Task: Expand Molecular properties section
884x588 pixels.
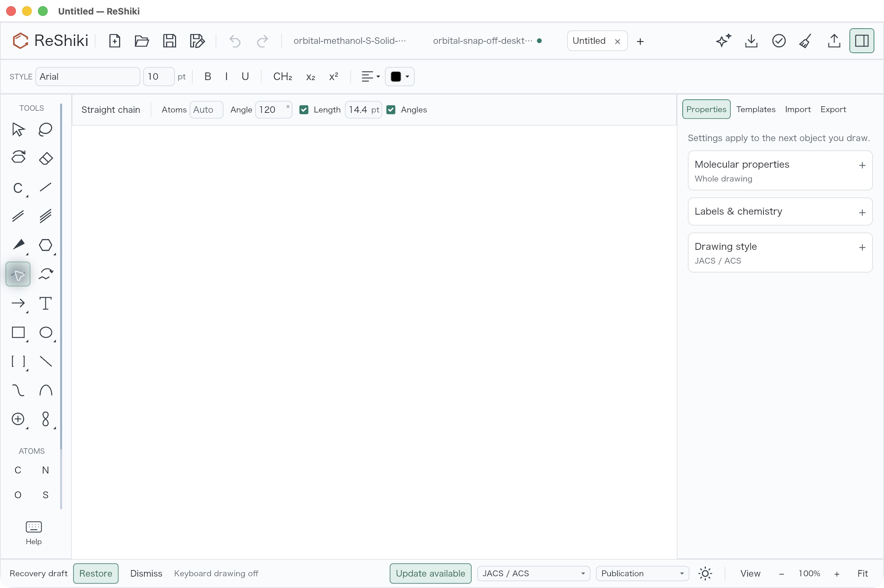Action: tap(780, 170)
